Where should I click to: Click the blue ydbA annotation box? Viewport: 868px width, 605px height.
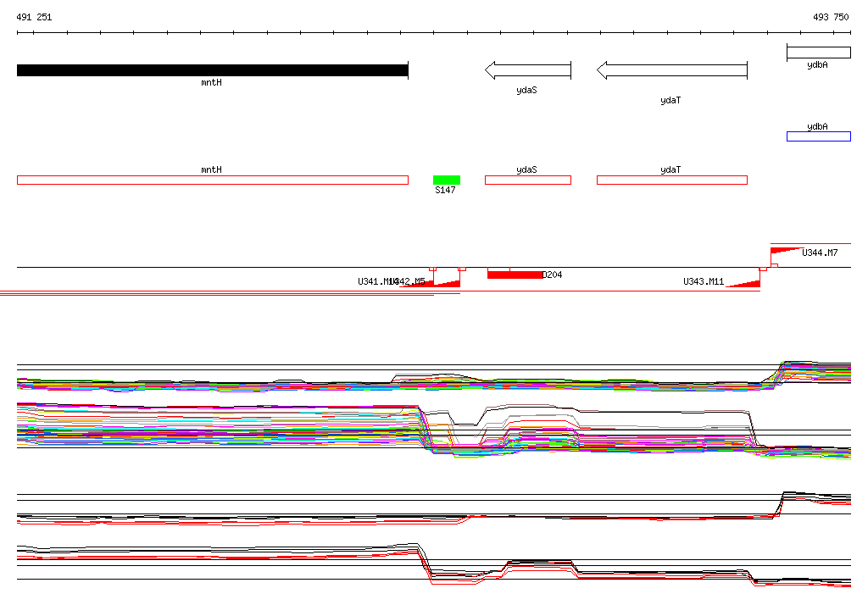click(x=819, y=136)
